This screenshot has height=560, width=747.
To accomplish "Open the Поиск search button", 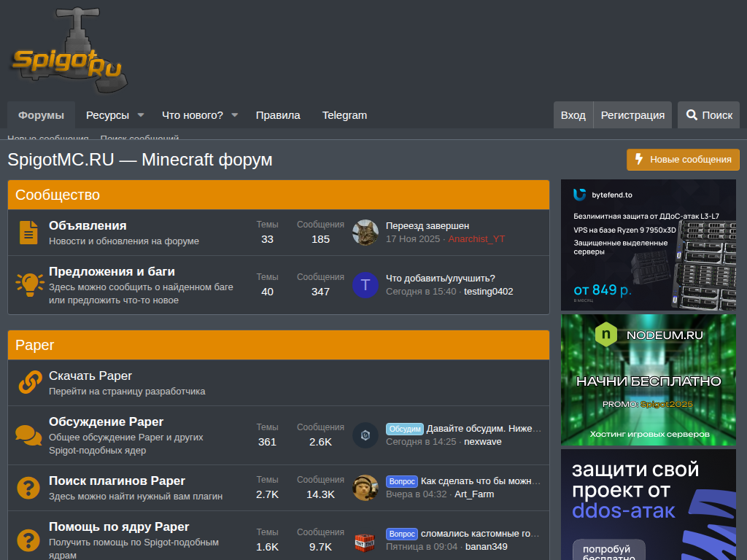I will tap(709, 115).
